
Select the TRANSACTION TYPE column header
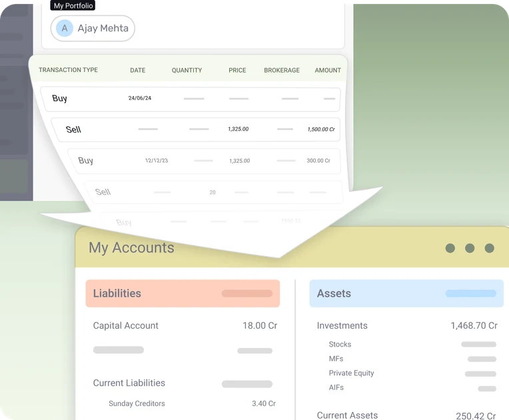[68, 70]
